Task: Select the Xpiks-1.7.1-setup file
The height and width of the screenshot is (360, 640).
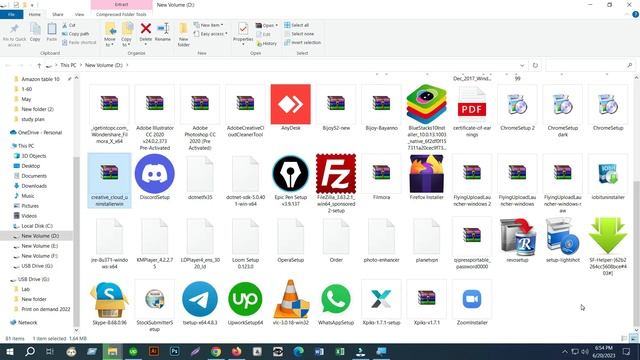Action: [x=381, y=299]
